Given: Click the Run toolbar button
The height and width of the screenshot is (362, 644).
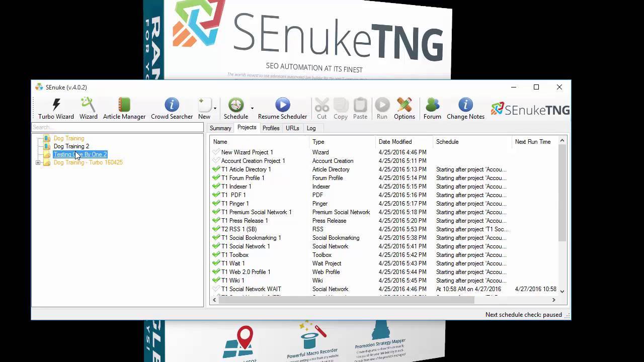Looking at the screenshot, I should (382, 109).
